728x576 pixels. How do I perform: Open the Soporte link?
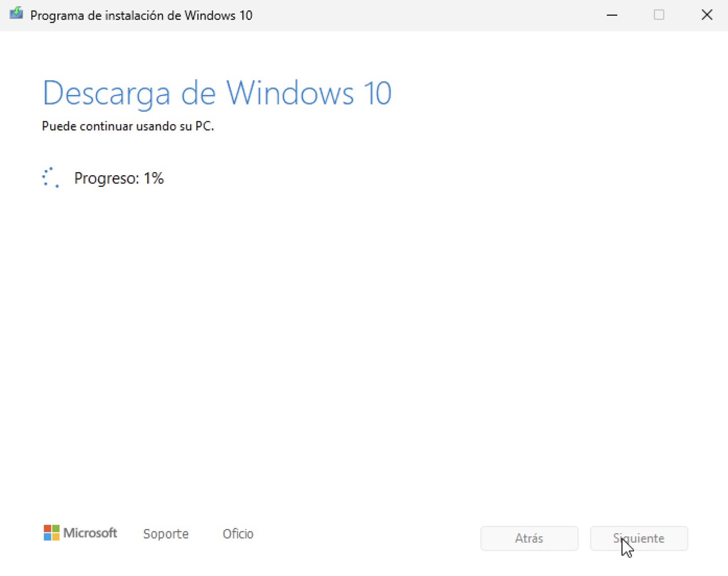point(166,534)
